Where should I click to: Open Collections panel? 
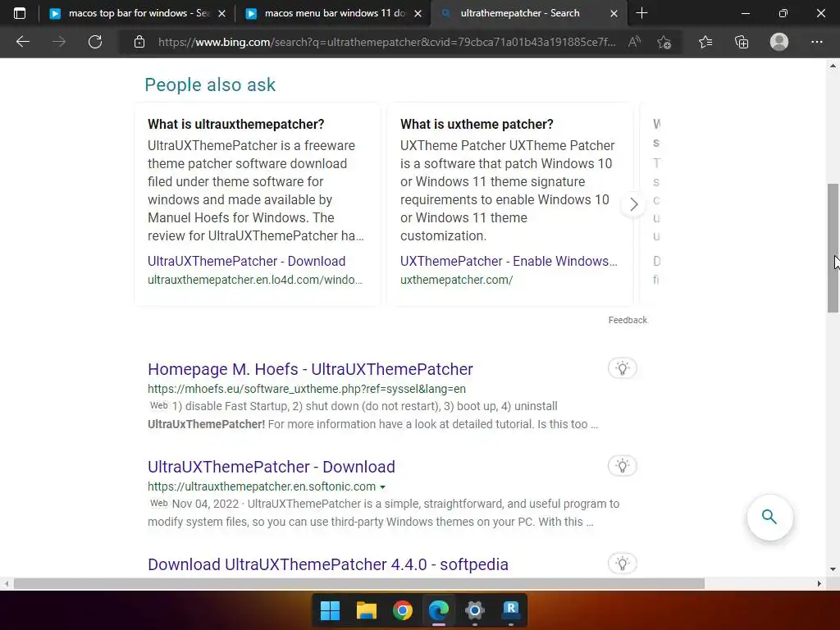(x=742, y=42)
